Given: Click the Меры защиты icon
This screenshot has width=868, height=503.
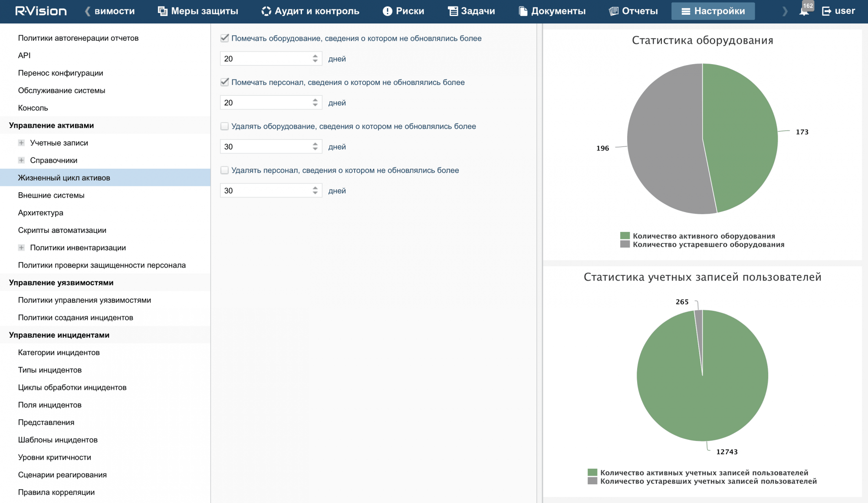Looking at the screenshot, I should (x=163, y=11).
